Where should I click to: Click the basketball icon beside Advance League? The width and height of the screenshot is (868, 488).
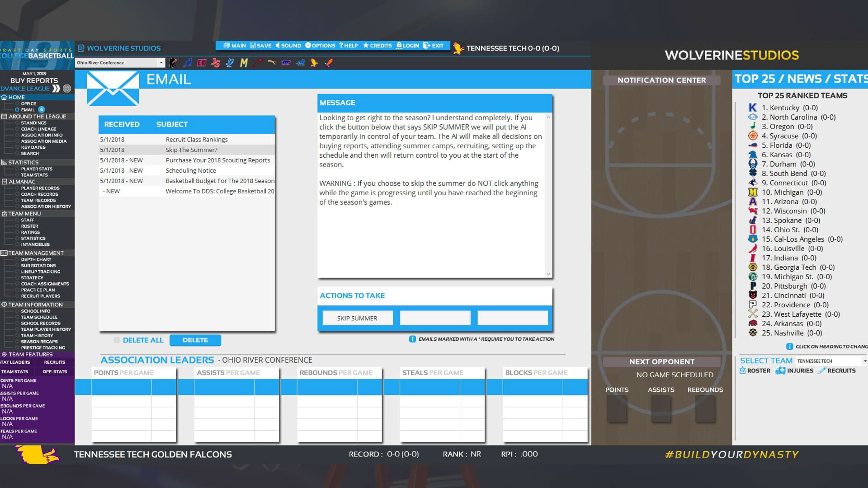point(67,89)
